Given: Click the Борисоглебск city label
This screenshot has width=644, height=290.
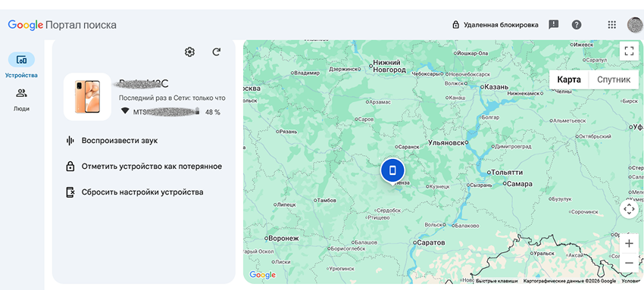Looking at the screenshot, I should (347, 248).
